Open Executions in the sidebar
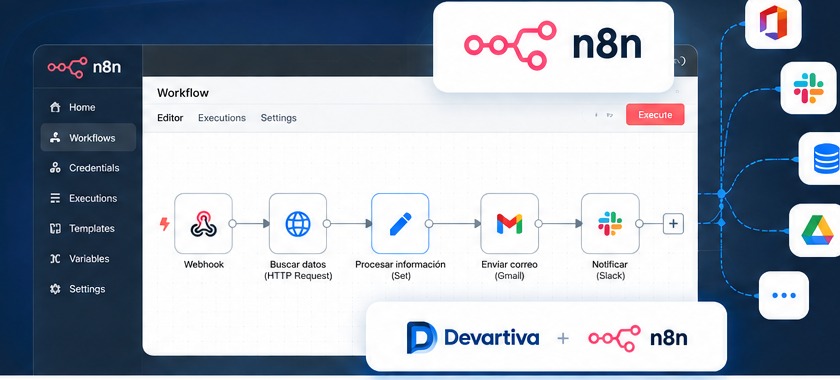Image resolution: width=840 pixels, height=380 pixels. click(x=88, y=198)
